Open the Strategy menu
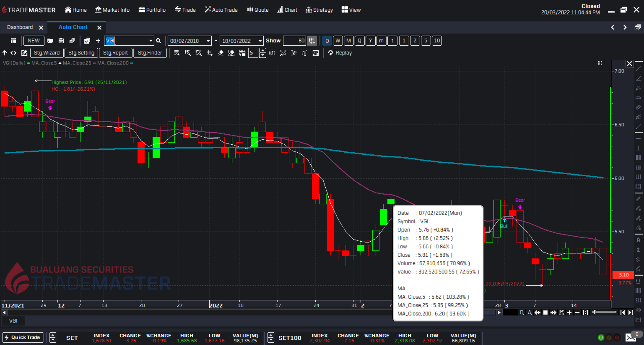This screenshot has width=644, height=345. click(x=319, y=10)
